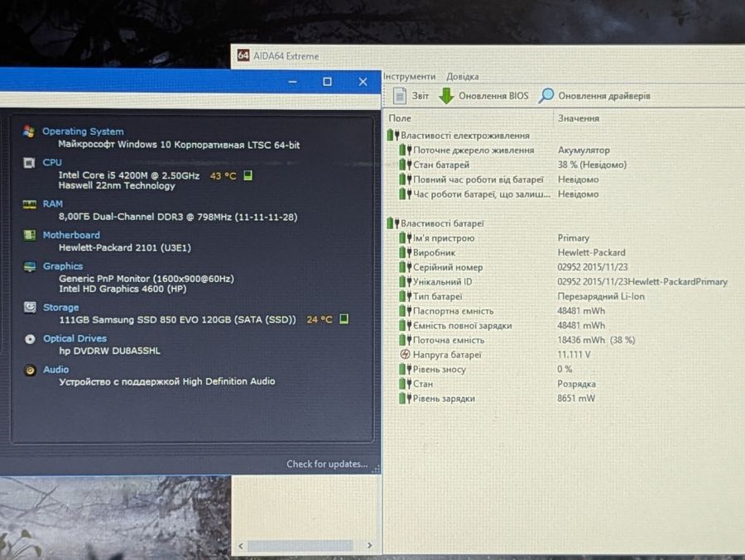Click the 38 % (Невідомо) value
Image resolution: width=745 pixels, height=560 pixels.
point(592,165)
